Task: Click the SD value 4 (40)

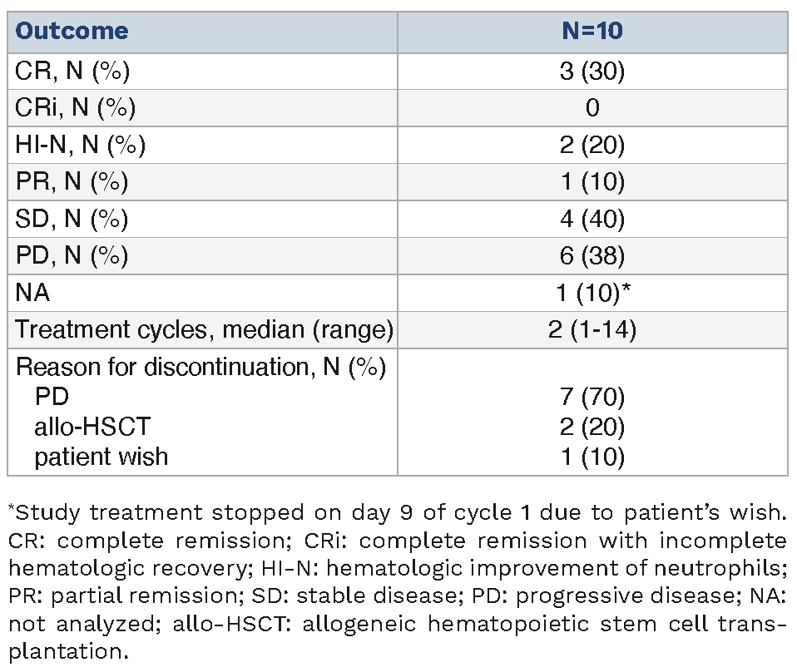Action: (x=592, y=220)
